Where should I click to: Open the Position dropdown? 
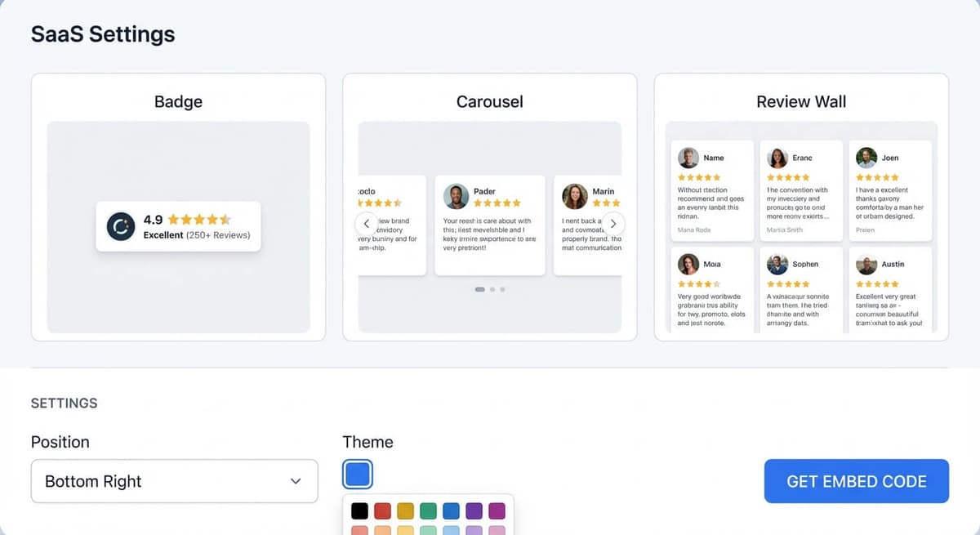(x=174, y=481)
